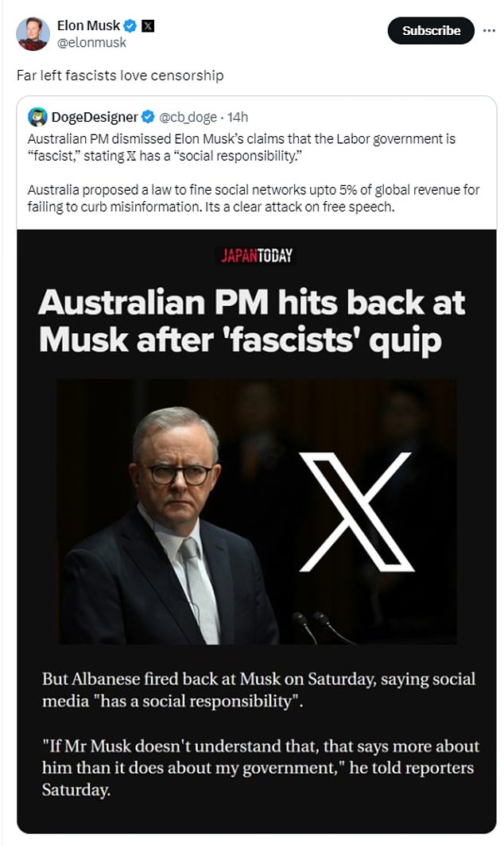The width and height of the screenshot is (504, 846).
Task: Open the @cb_doge handle link
Action: click(x=188, y=117)
